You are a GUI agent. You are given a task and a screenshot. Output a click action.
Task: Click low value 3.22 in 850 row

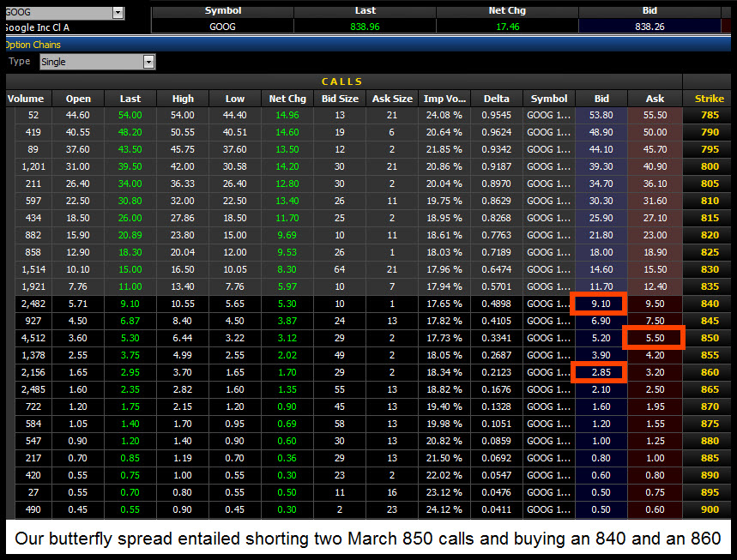pos(235,338)
